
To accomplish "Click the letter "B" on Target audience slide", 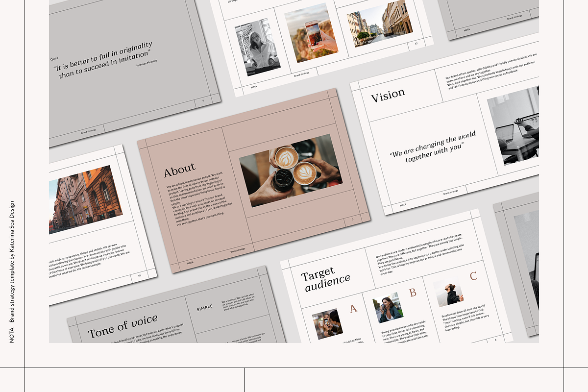I will tap(413, 293).
